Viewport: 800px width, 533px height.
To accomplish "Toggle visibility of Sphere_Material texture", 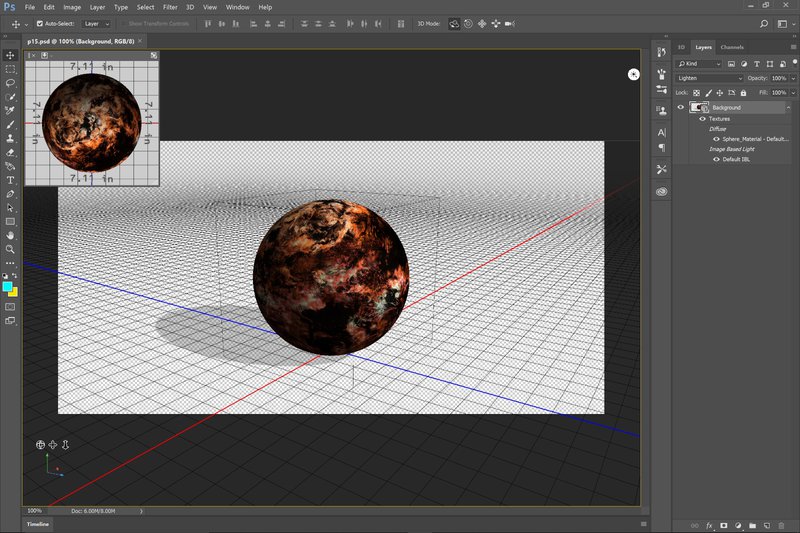I will 716,139.
